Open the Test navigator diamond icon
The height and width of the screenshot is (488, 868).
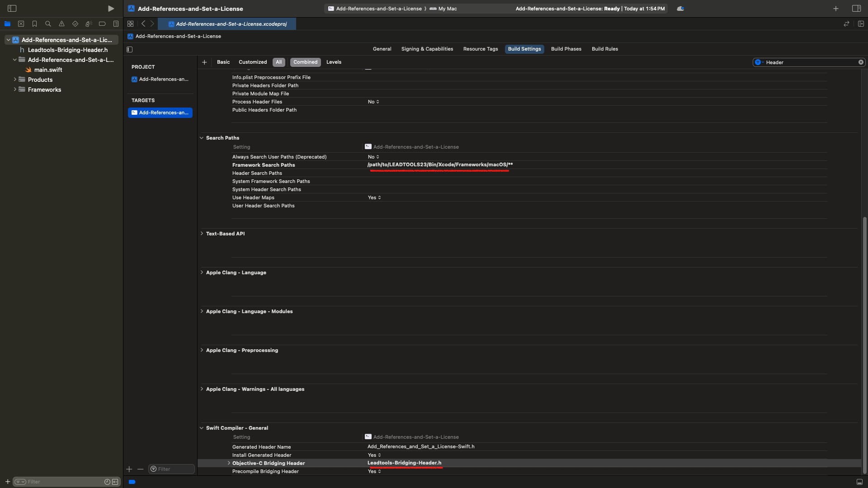pyautogui.click(x=75, y=23)
